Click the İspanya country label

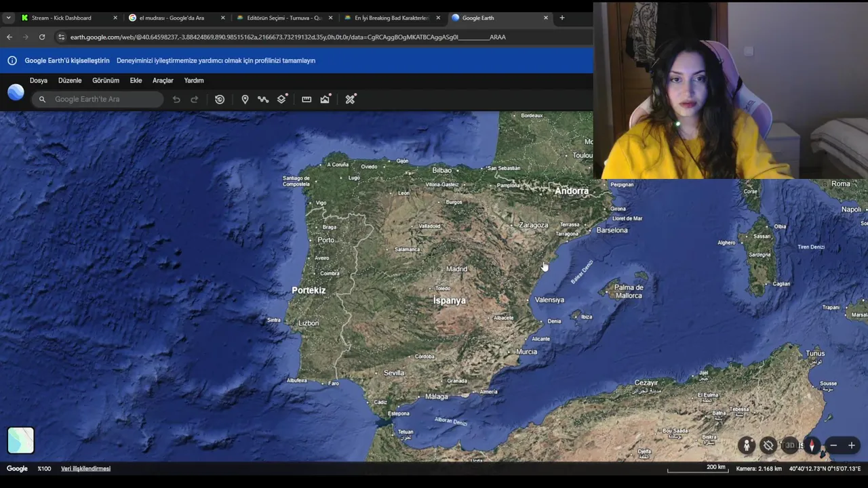coord(449,300)
